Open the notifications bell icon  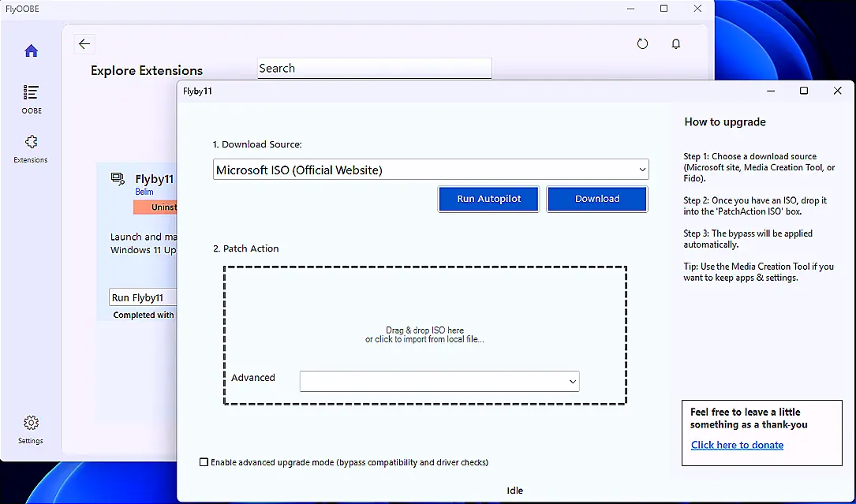pos(676,44)
